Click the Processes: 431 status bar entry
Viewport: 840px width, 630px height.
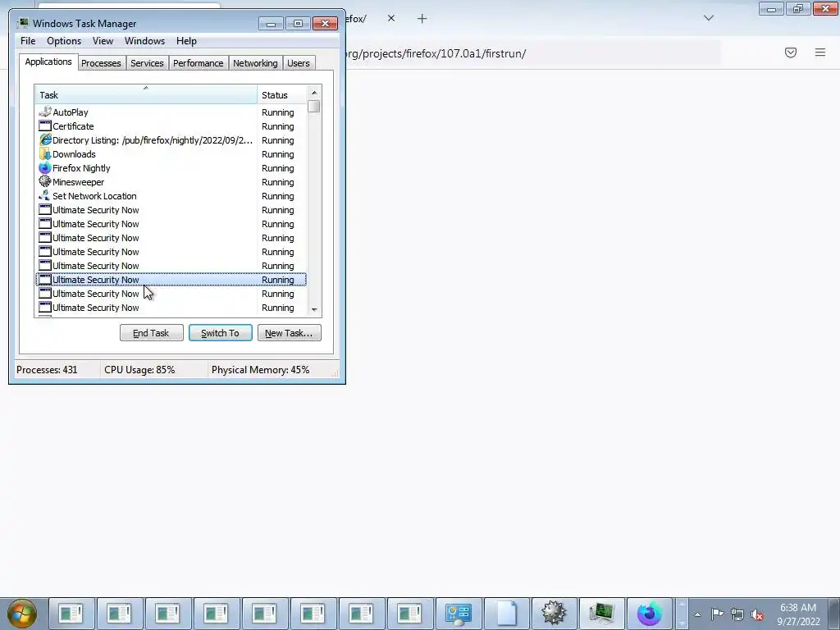(x=47, y=370)
